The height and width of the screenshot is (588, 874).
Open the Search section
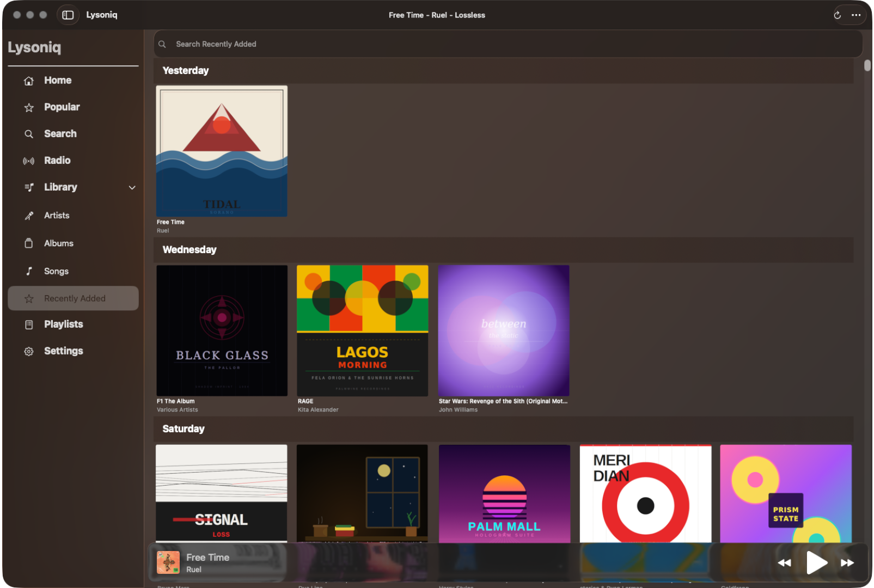[x=60, y=133]
